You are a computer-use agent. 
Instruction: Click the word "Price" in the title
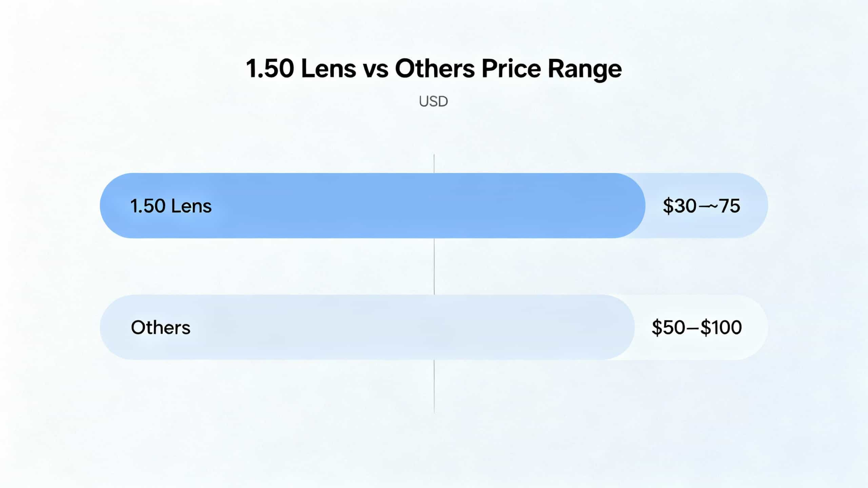click(511, 68)
